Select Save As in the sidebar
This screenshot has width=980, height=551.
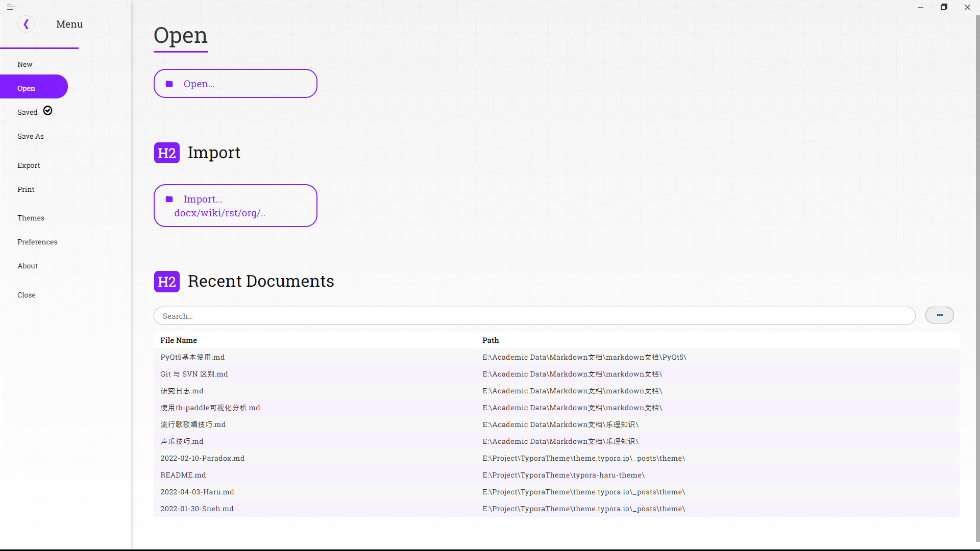31,136
